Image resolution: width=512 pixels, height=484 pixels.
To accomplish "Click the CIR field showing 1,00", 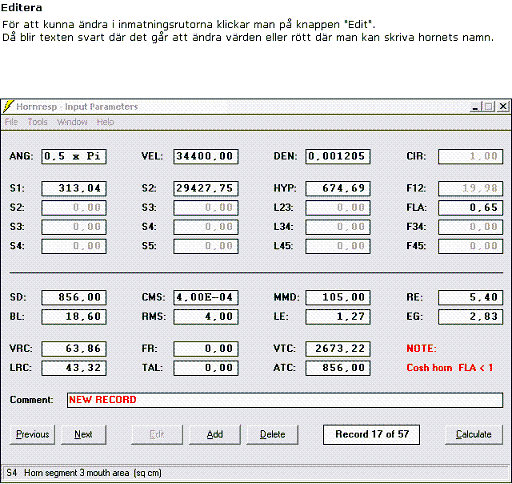I will pyautogui.click(x=470, y=157).
